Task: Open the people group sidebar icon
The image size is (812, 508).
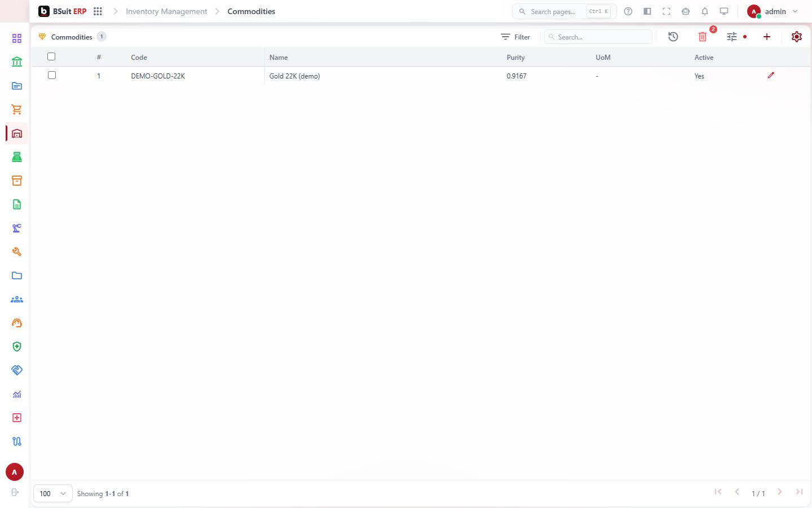Action: [x=17, y=299]
